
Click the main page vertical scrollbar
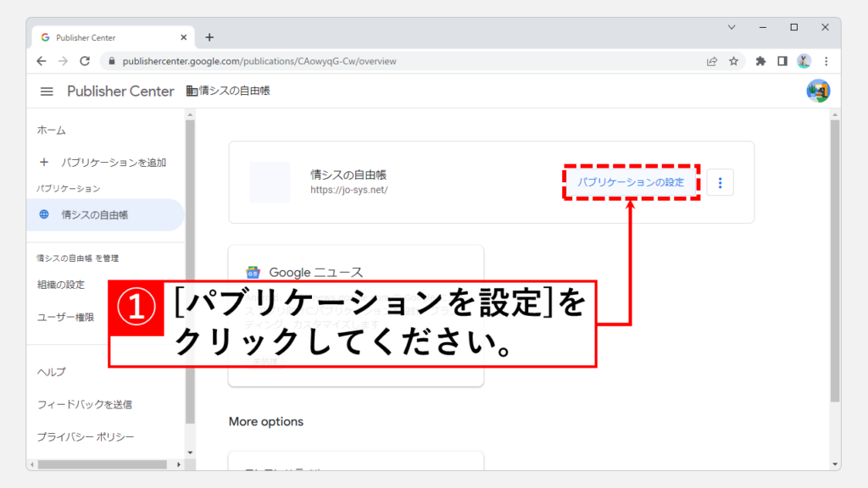click(x=834, y=254)
